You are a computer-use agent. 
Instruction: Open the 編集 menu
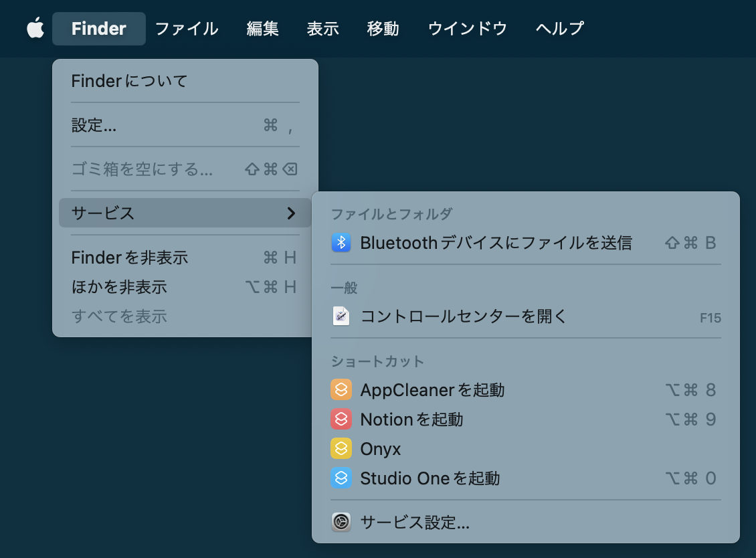point(262,29)
